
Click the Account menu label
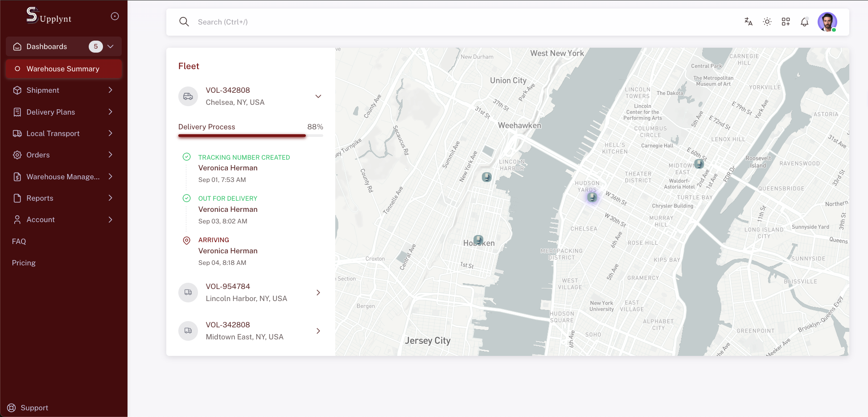tap(41, 219)
